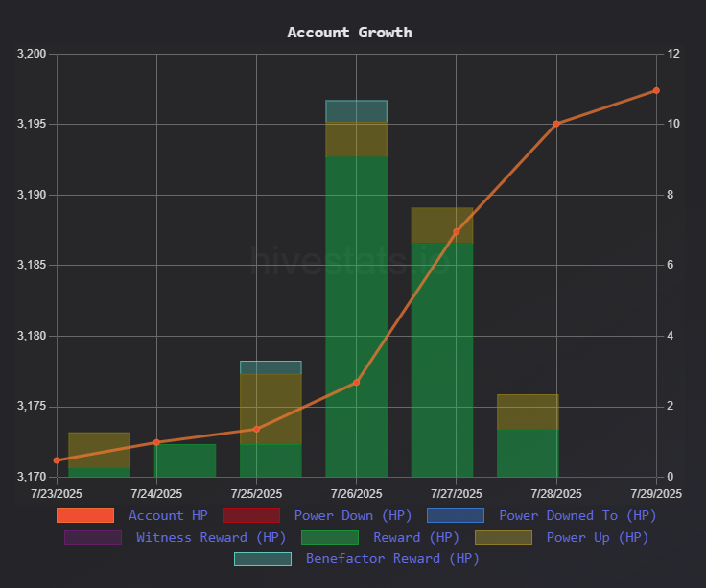Click the green Reward bar after 7/24/2025
706x588 pixels.
pyautogui.click(x=185, y=460)
